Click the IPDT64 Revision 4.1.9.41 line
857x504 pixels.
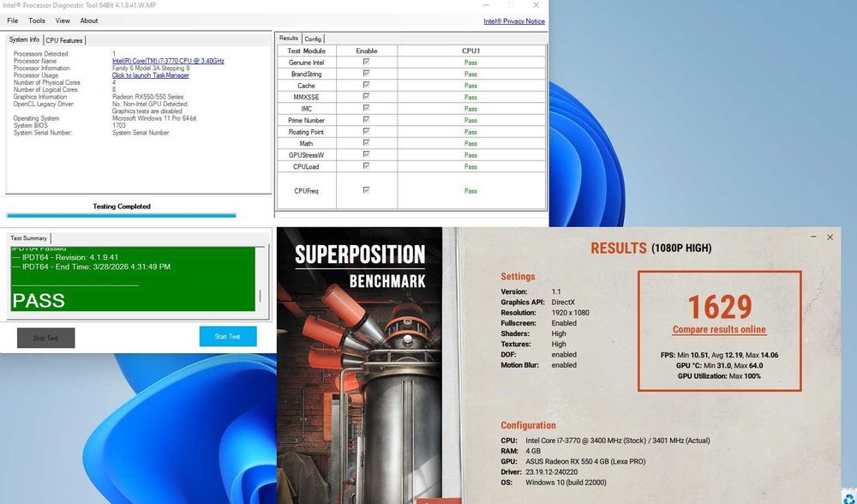(65, 257)
